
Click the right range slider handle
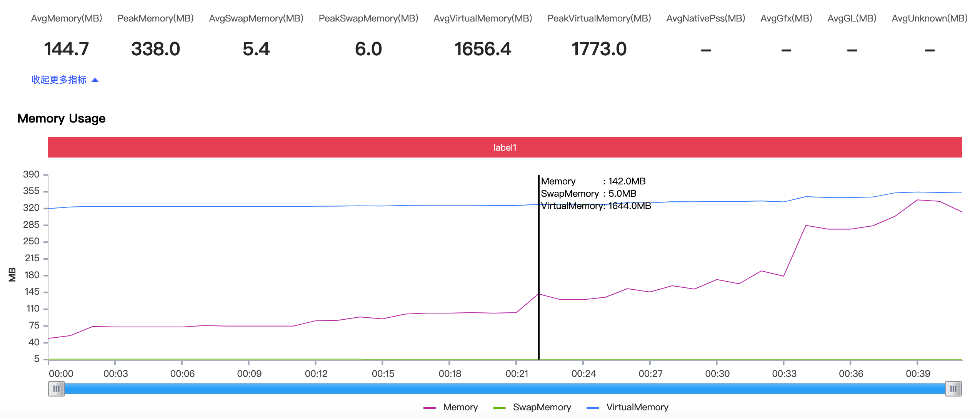point(953,389)
